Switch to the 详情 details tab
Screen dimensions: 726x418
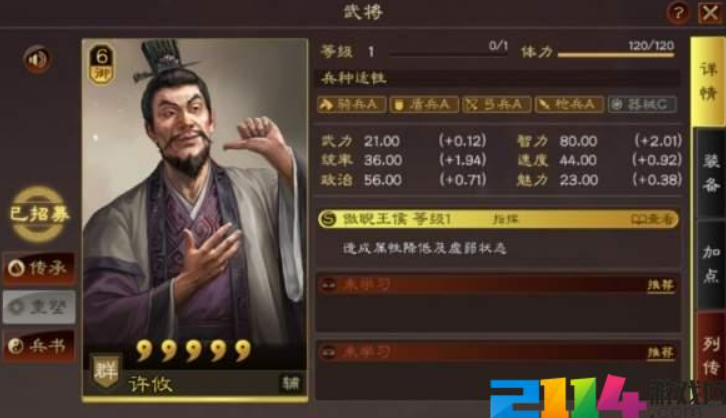[708, 82]
